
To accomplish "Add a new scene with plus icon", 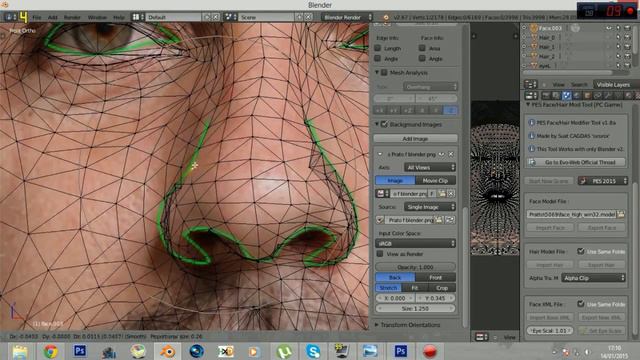I will tap(300, 17).
